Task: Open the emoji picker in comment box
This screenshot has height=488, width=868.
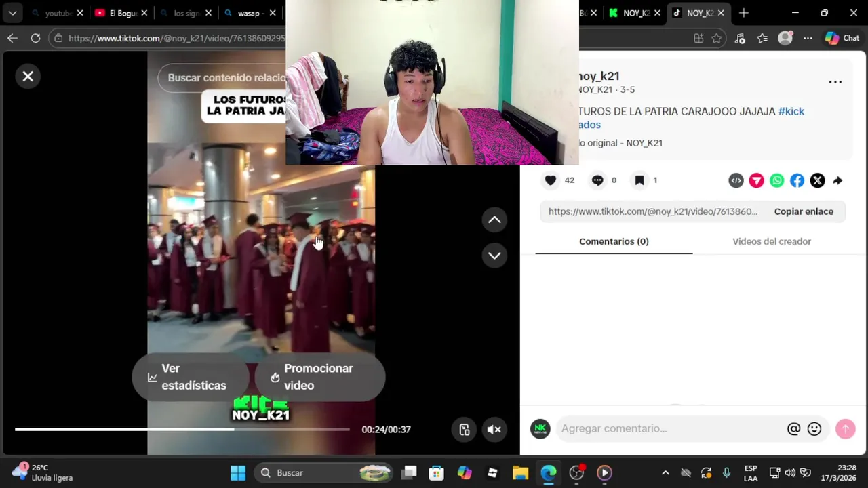Action: pyautogui.click(x=814, y=428)
